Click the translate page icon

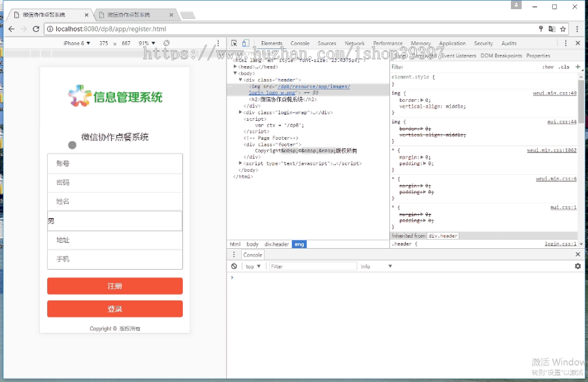point(552,29)
